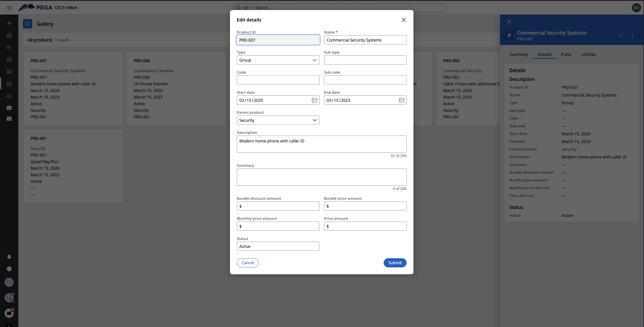Screen dimensions: 644x327
Task: Open the Surveillance Cameras link
Action: click(x=154, y=71)
